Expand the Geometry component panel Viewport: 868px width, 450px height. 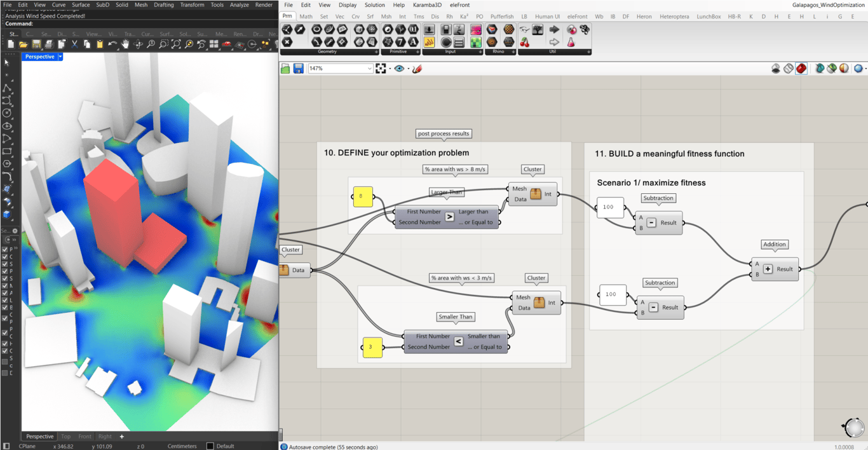377,51
